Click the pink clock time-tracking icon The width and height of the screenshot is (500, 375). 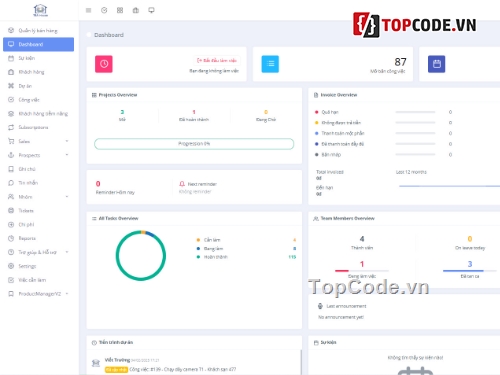tap(104, 64)
